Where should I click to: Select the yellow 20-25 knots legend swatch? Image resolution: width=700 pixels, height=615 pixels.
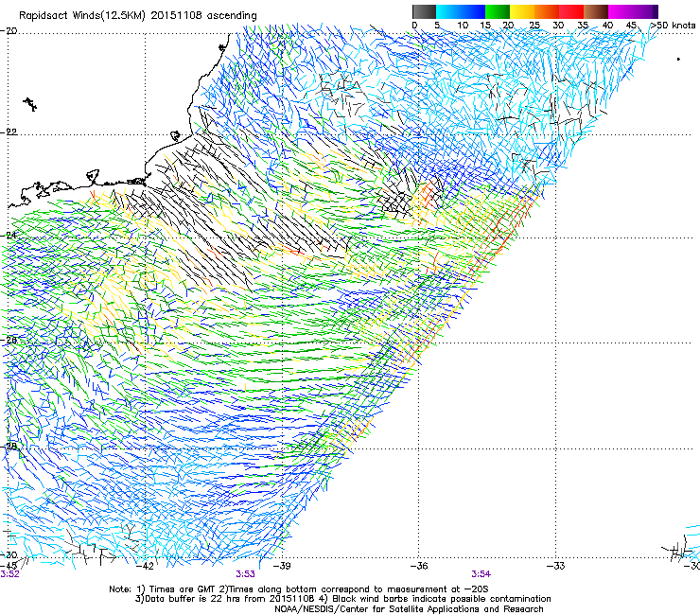[522, 11]
